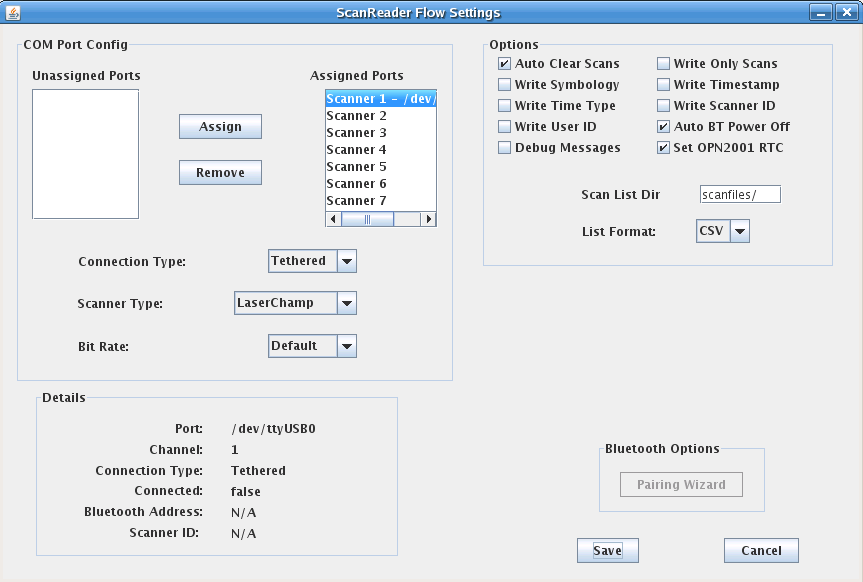Open the Scanner Type dropdown
The height and width of the screenshot is (582, 863).
pos(347,303)
